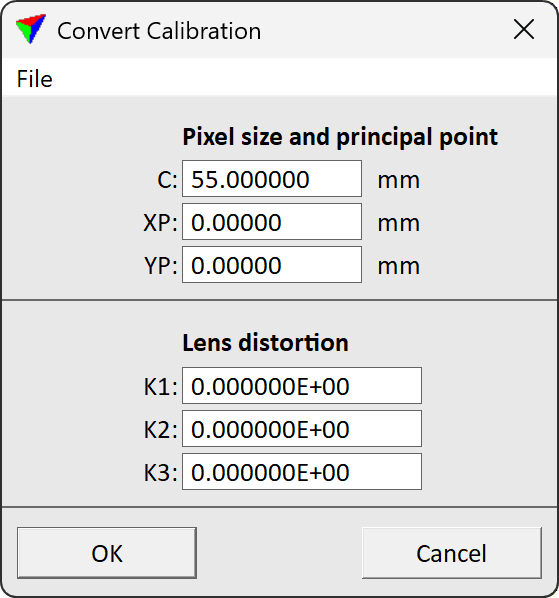
Task: Click the mm unit next to C field
Action: point(398,181)
